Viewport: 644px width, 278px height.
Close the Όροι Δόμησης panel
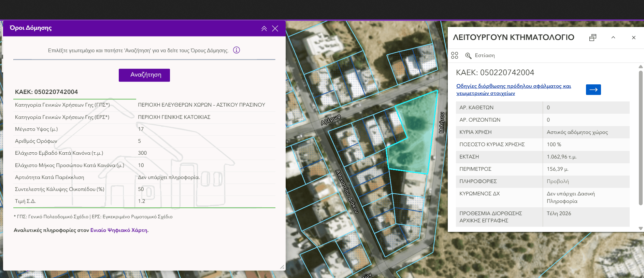point(275,29)
